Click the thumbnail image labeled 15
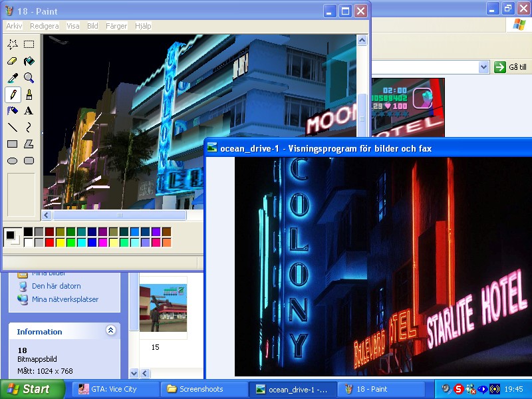Screen dimensions: 532x399 163,308
